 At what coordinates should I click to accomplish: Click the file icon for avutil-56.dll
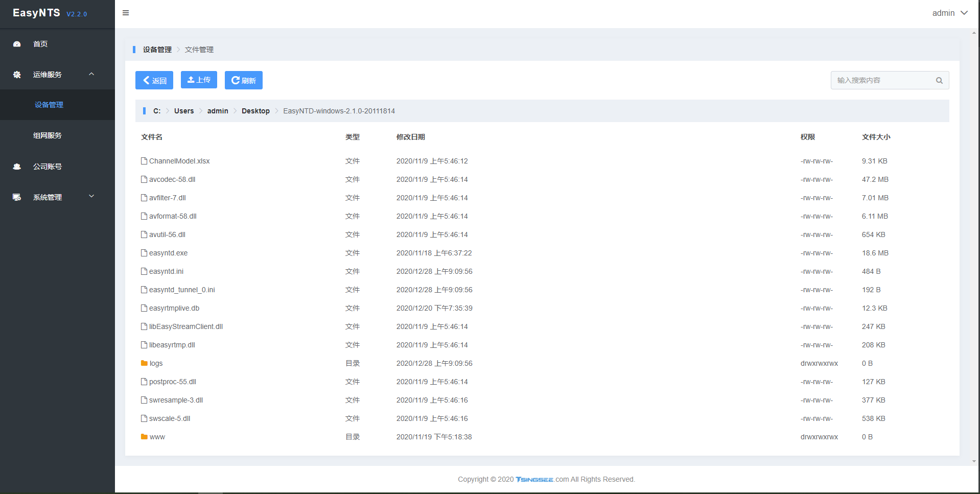[x=144, y=234]
